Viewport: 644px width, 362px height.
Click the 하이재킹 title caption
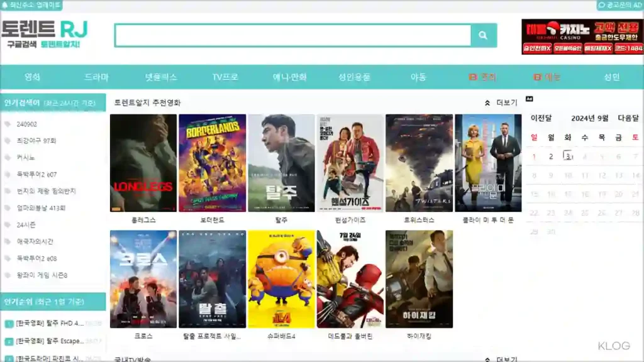coord(419,336)
